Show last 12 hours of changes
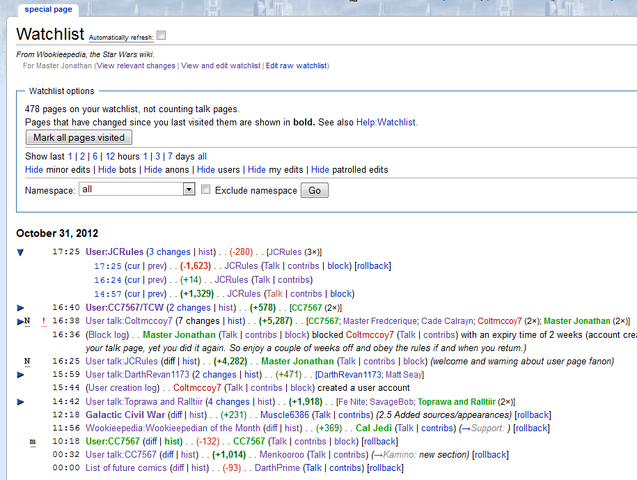This screenshot has height=480, width=637. [110, 156]
